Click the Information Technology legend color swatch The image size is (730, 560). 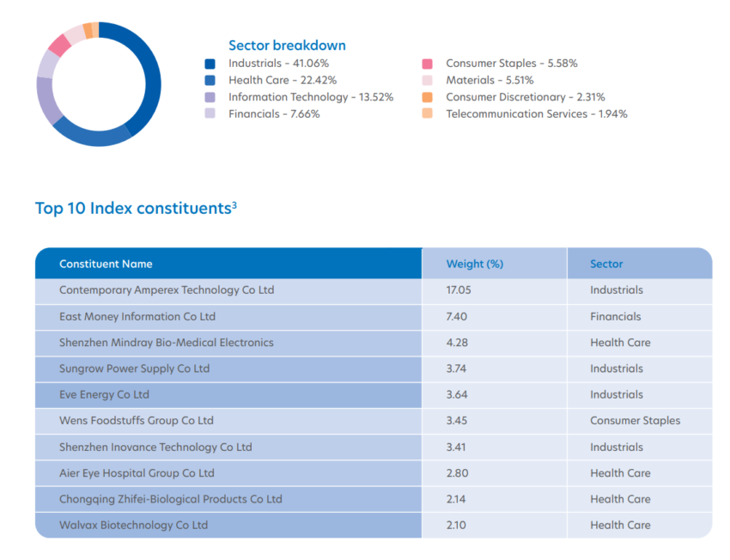(210, 97)
